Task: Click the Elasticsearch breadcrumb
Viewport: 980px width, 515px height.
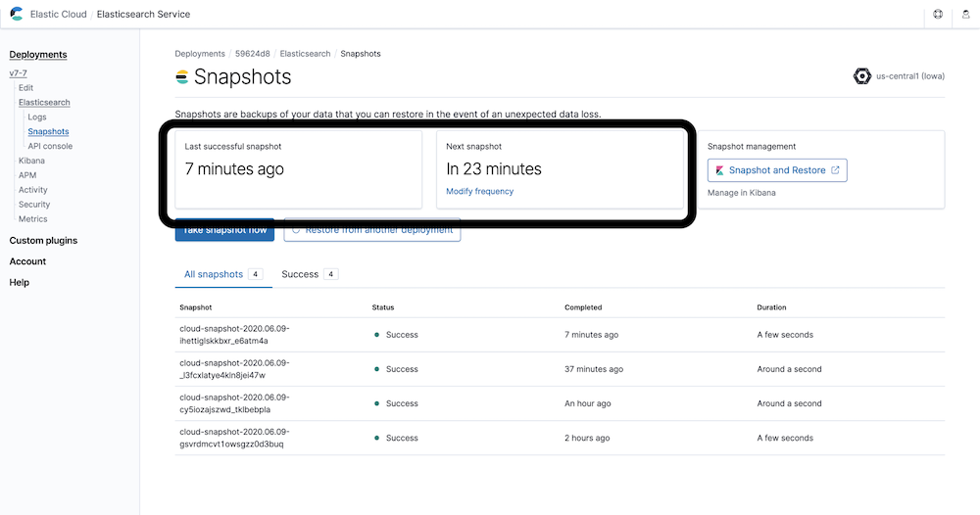Action: (305, 54)
